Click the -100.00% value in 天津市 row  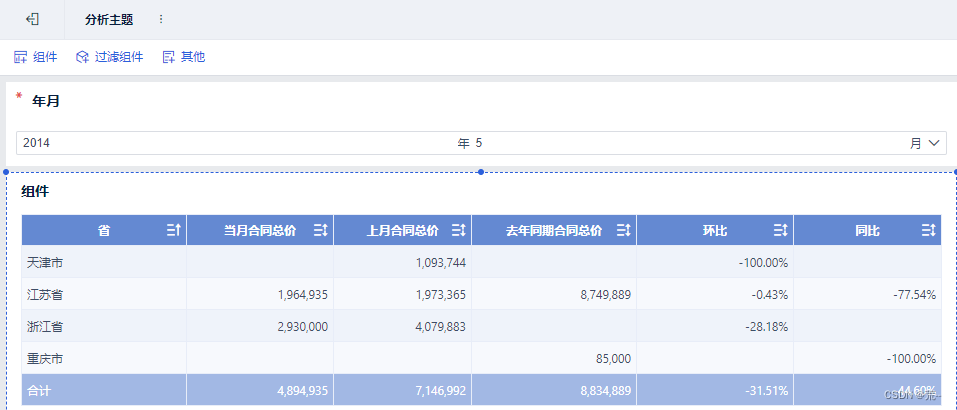pyautogui.click(x=764, y=263)
